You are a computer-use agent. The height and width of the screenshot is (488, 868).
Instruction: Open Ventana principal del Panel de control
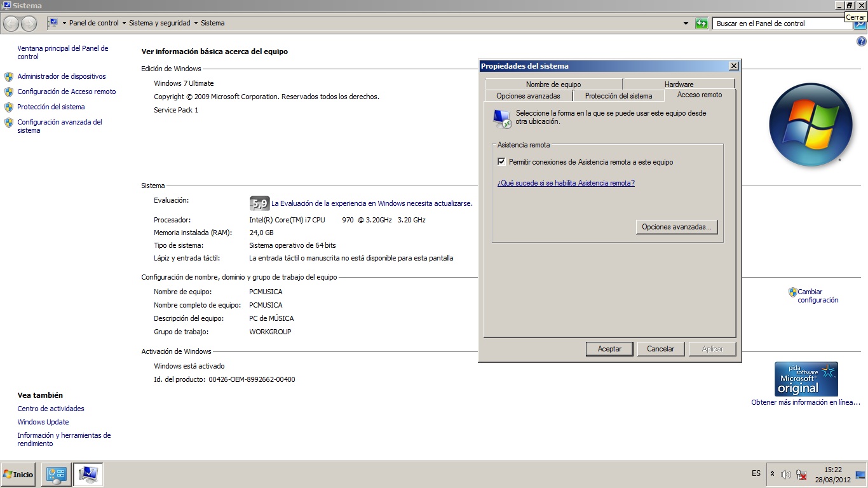63,53
